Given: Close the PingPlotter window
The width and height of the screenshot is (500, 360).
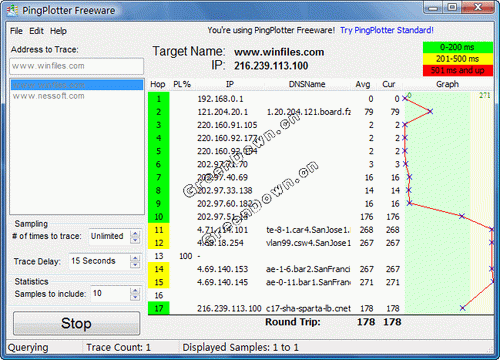Looking at the screenshot, I should [478, 8].
